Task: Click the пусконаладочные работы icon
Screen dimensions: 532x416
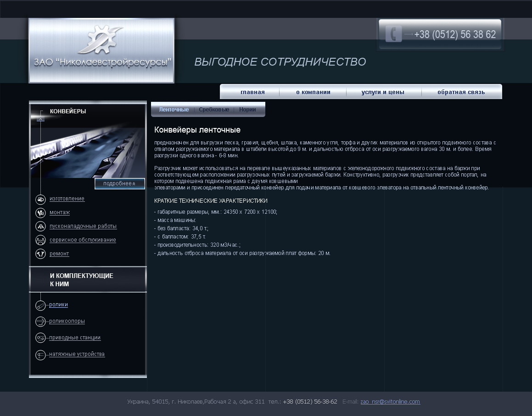Action: tap(40, 227)
